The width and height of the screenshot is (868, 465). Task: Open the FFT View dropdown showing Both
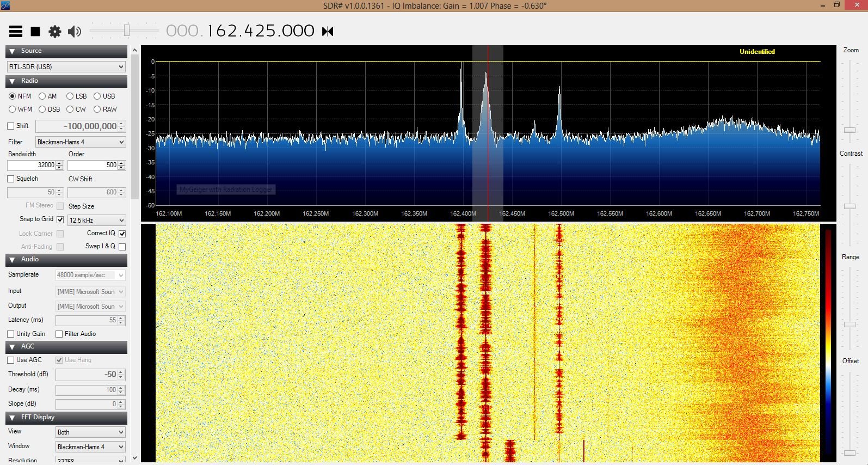click(90, 432)
